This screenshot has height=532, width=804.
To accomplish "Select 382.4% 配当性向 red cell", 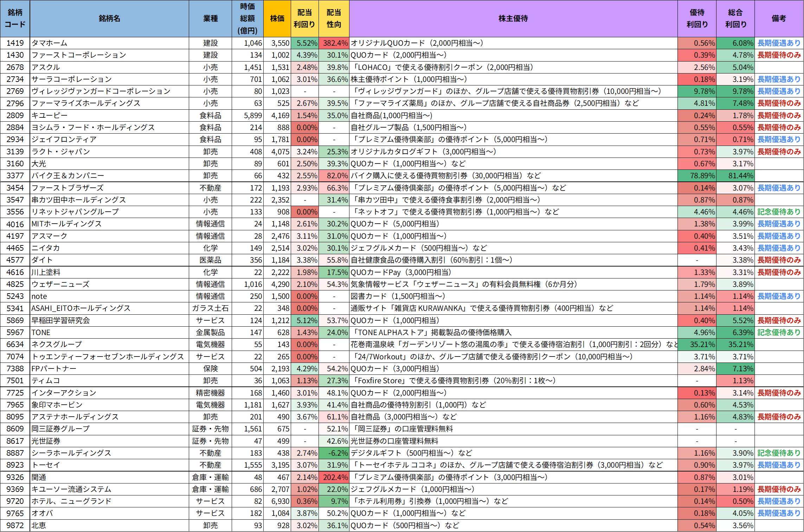I will 334,43.
